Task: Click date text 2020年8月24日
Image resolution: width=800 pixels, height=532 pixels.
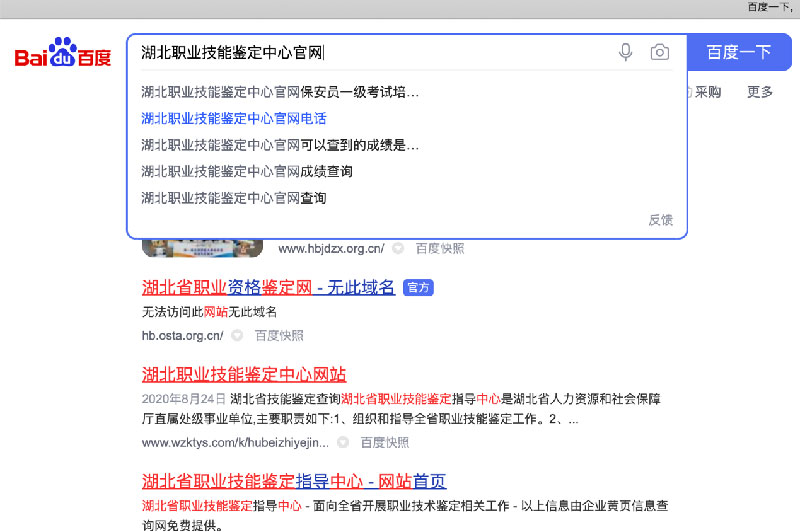Action: 184,399
